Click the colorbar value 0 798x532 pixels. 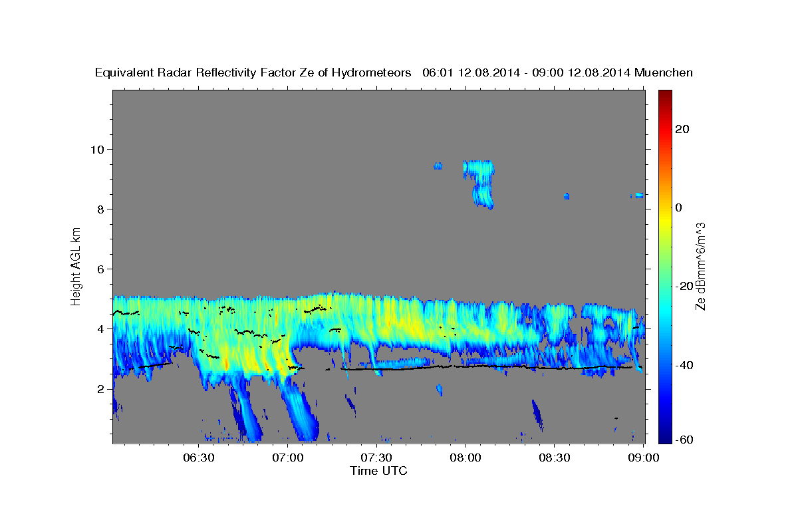point(680,207)
